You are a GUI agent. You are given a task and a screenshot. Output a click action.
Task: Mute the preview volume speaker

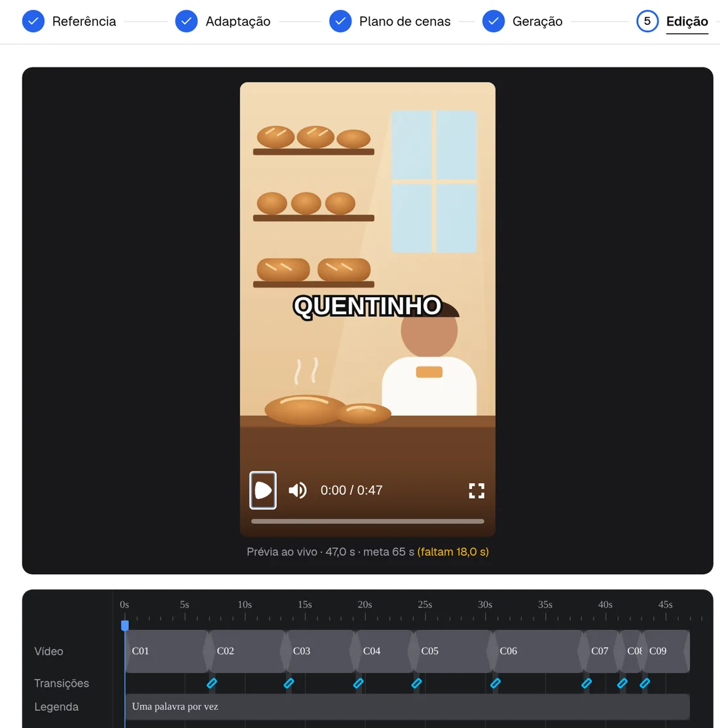298,490
